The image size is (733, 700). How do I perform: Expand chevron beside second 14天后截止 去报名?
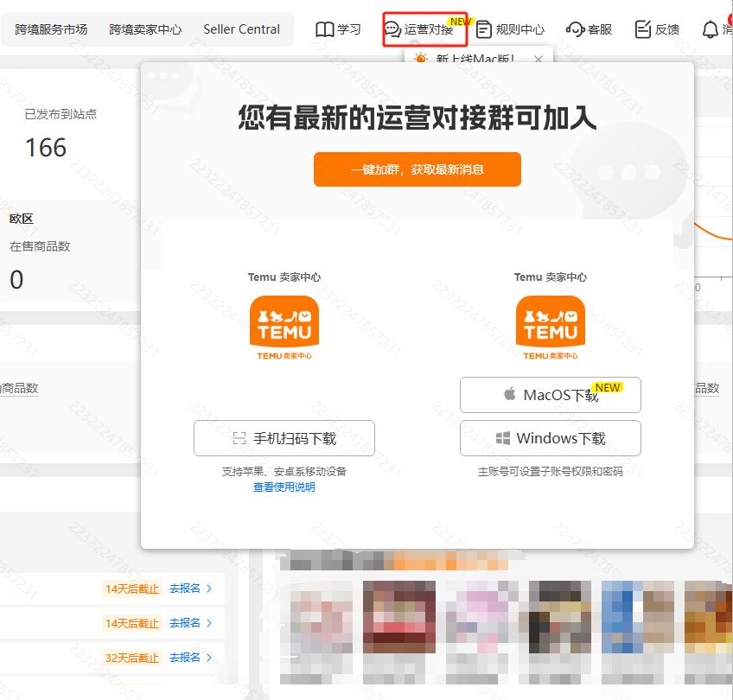pyautogui.click(x=209, y=623)
